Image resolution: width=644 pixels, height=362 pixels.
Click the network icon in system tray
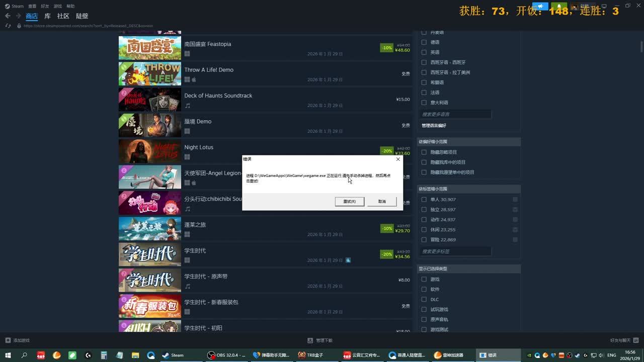click(x=593, y=355)
